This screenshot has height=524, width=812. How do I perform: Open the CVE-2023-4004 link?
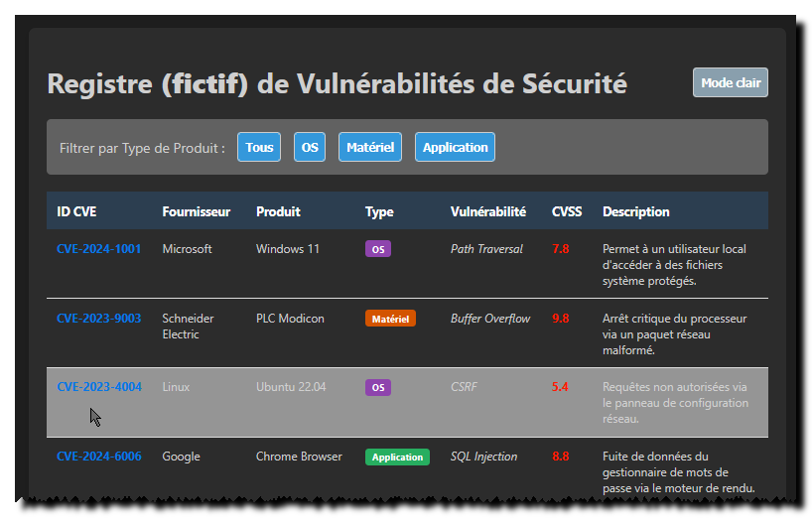[x=99, y=387]
